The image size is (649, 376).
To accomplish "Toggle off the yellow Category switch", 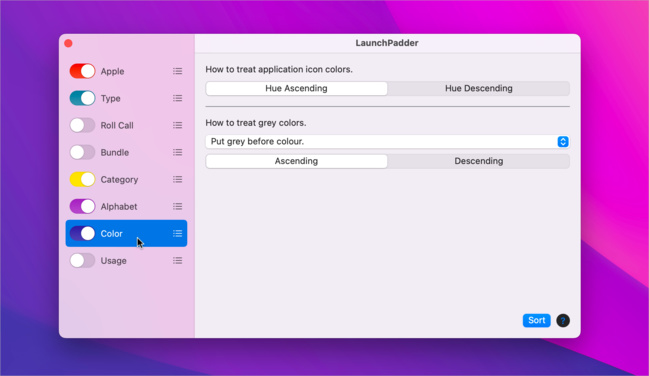I will [82, 179].
